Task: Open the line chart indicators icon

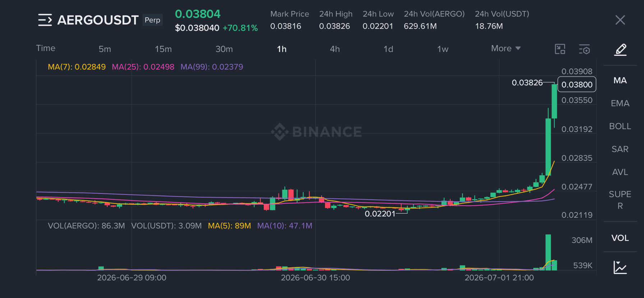Action: click(x=620, y=267)
